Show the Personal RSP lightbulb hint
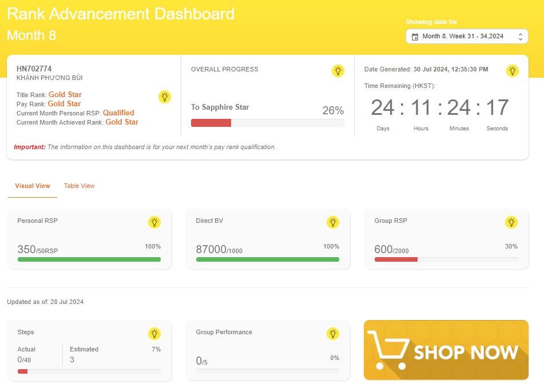 (x=154, y=222)
